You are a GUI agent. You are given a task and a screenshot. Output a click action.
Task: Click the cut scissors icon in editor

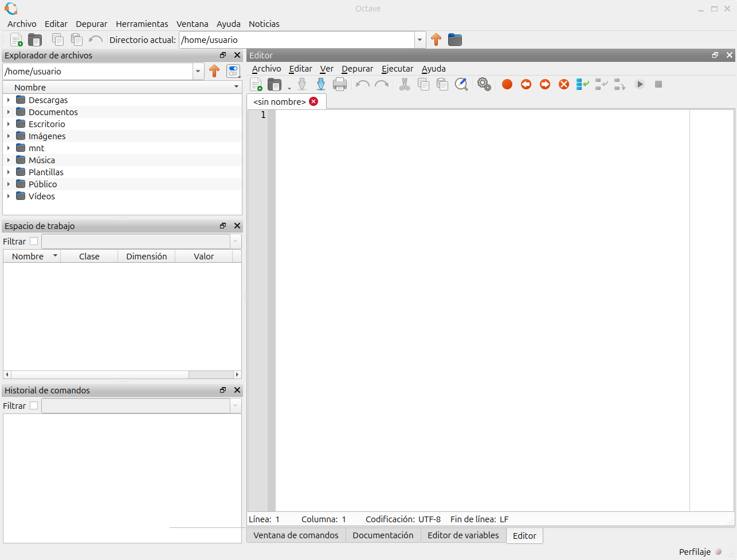coord(405,85)
